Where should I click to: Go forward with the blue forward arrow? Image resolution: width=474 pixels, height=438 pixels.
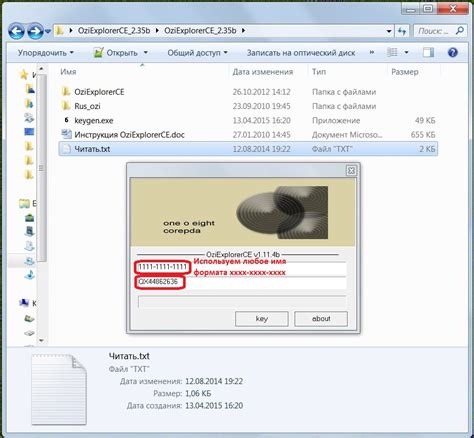[35, 31]
